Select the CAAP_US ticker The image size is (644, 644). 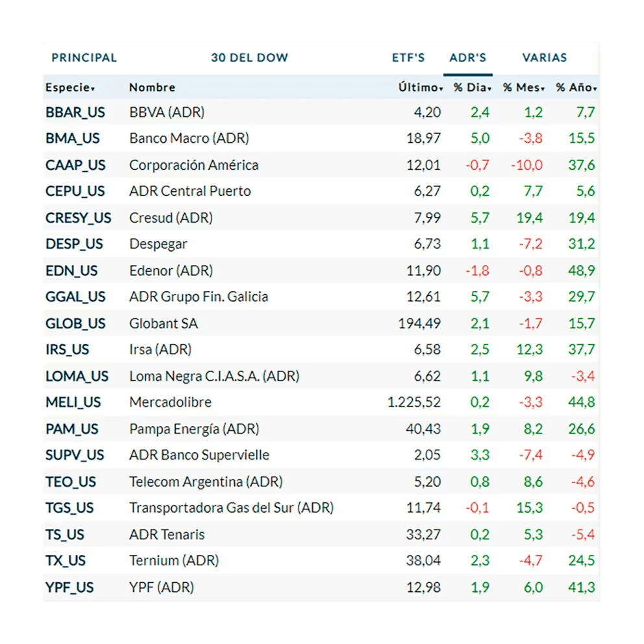(75, 165)
